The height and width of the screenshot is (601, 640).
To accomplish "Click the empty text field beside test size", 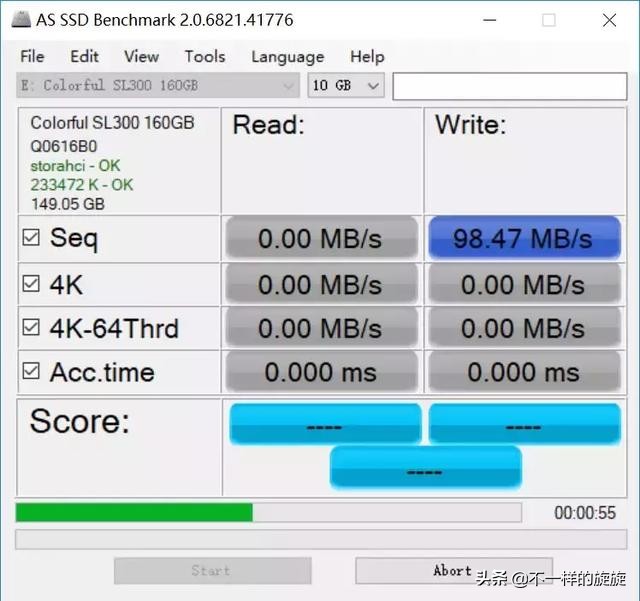I will click(510, 86).
